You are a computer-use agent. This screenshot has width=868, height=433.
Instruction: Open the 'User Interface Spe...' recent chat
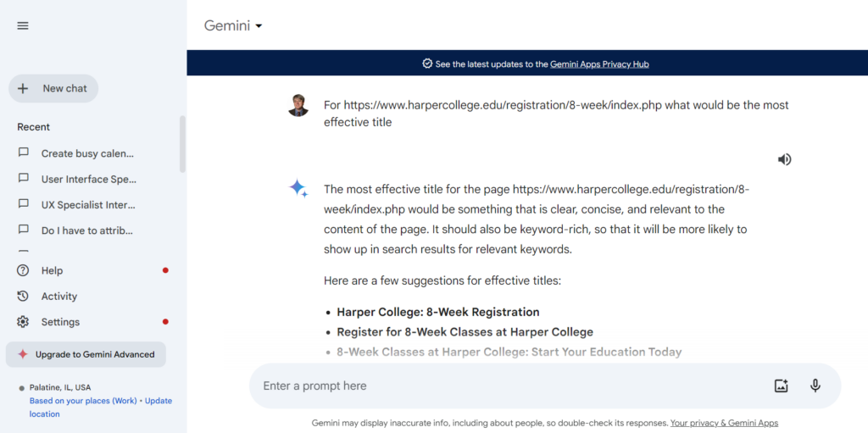[x=88, y=179]
